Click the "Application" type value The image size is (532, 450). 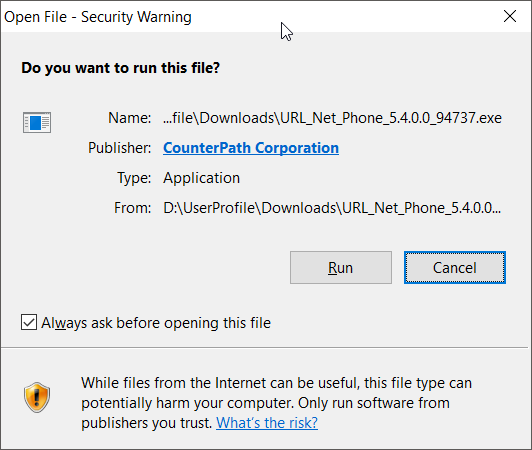202,178
